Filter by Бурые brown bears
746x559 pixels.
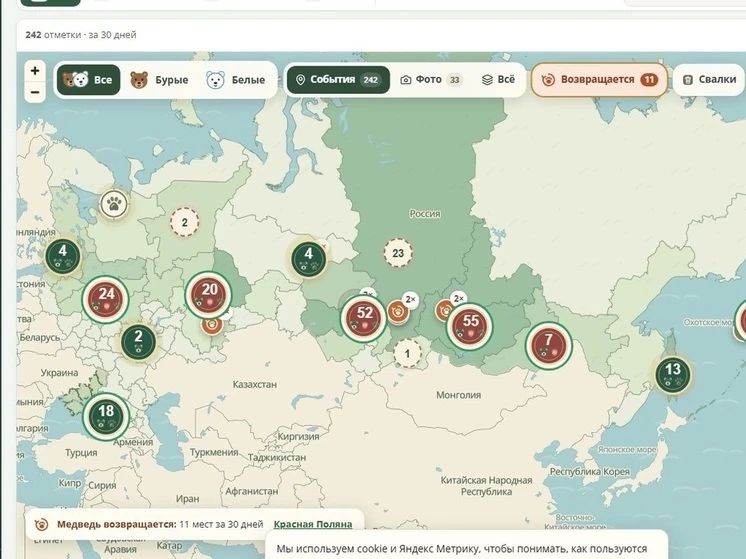click(159, 79)
